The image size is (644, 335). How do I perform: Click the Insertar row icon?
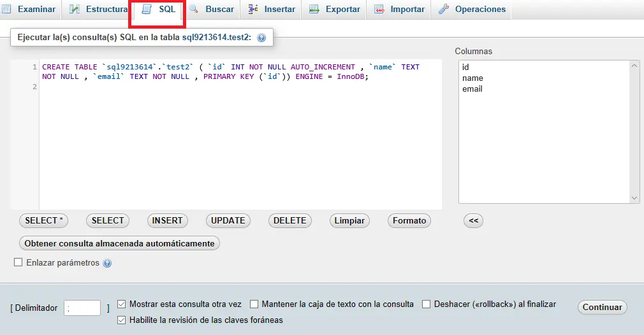point(253,9)
